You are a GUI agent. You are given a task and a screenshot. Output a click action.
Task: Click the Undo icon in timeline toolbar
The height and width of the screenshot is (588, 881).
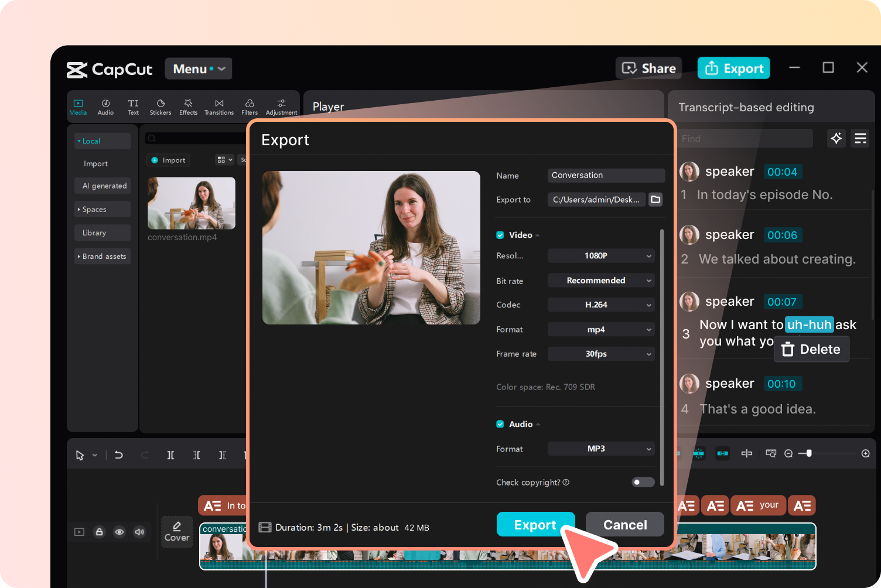(x=118, y=454)
